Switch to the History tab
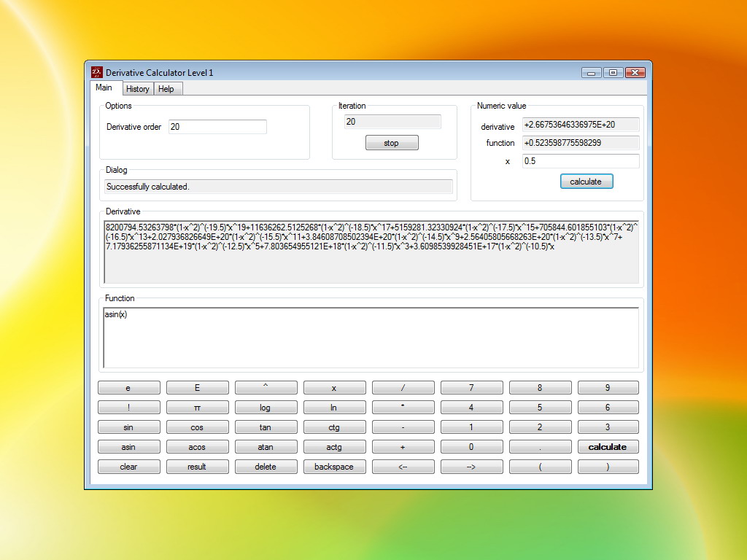This screenshot has width=747, height=560. [x=138, y=88]
